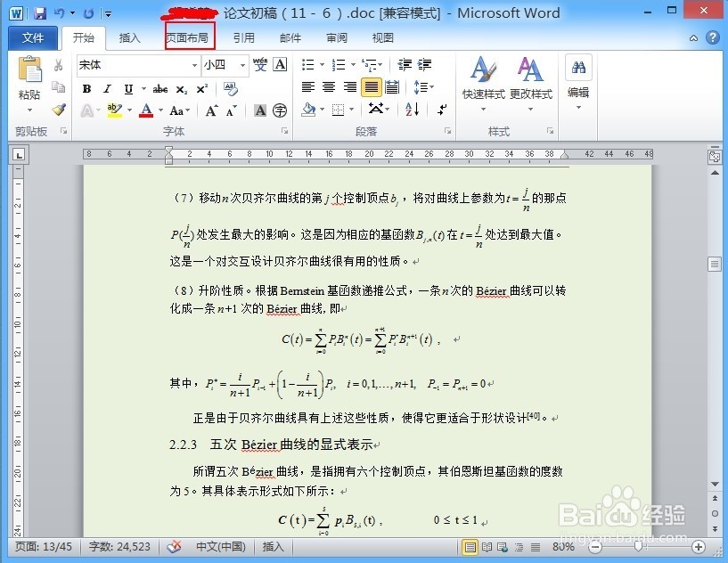The image size is (728, 563).
Task: Apply bold formatting to text
Action: click(x=86, y=87)
